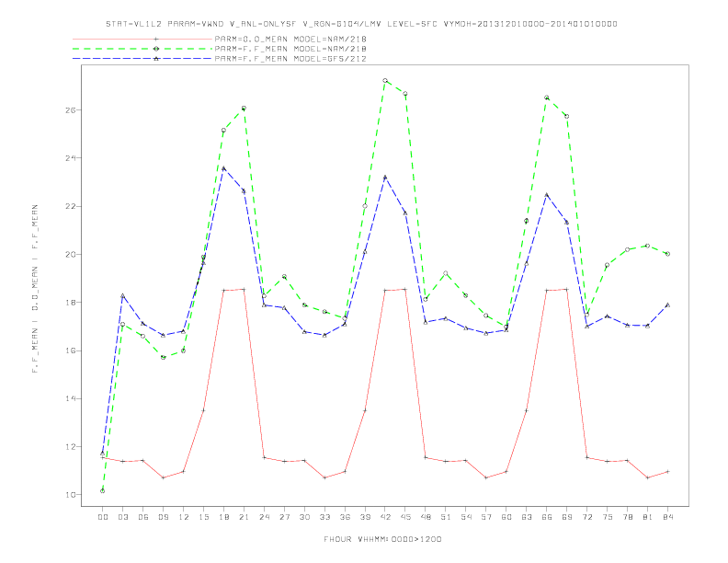Click x-axis tick label 12
Viewport: 728px width, 563px height.
pyautogui.click(x=184, y=517)
